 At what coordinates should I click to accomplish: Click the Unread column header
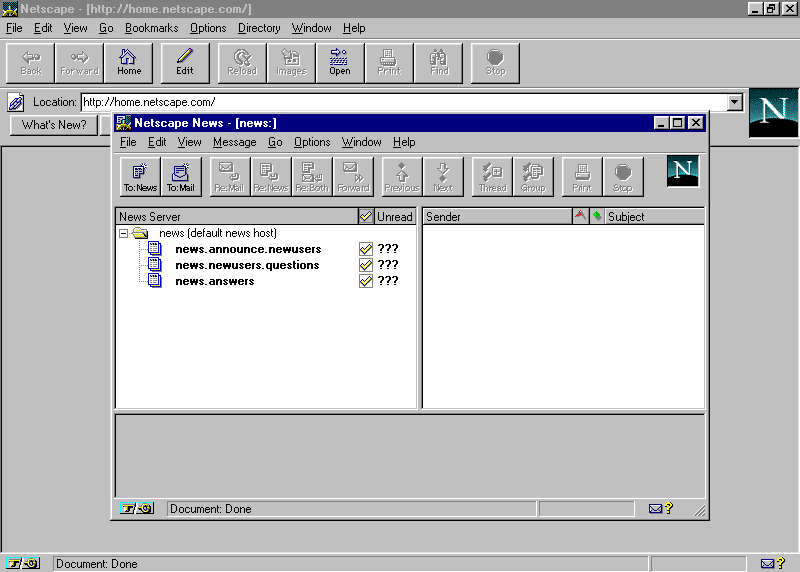395,216
